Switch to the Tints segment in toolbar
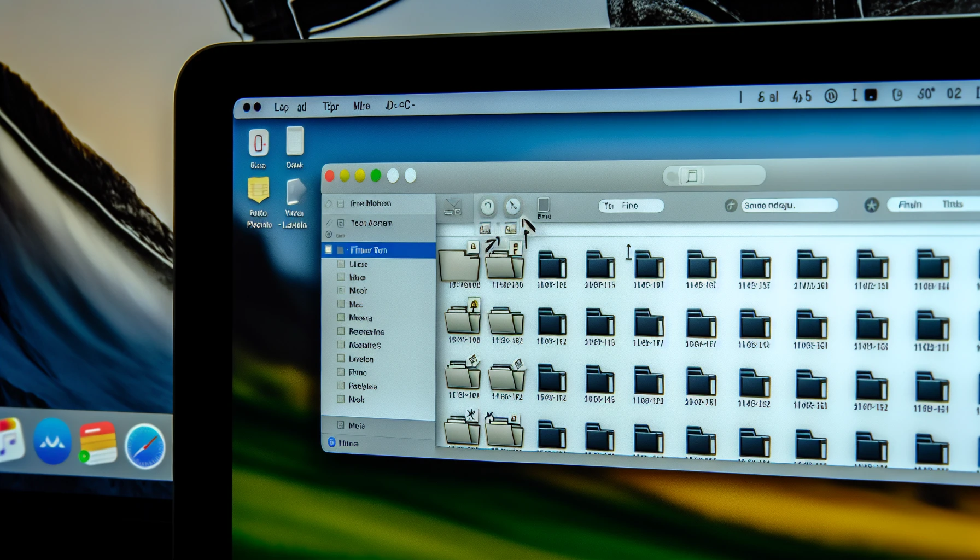The height and width of the screenshot is (560, 980). tap(952, 204)
